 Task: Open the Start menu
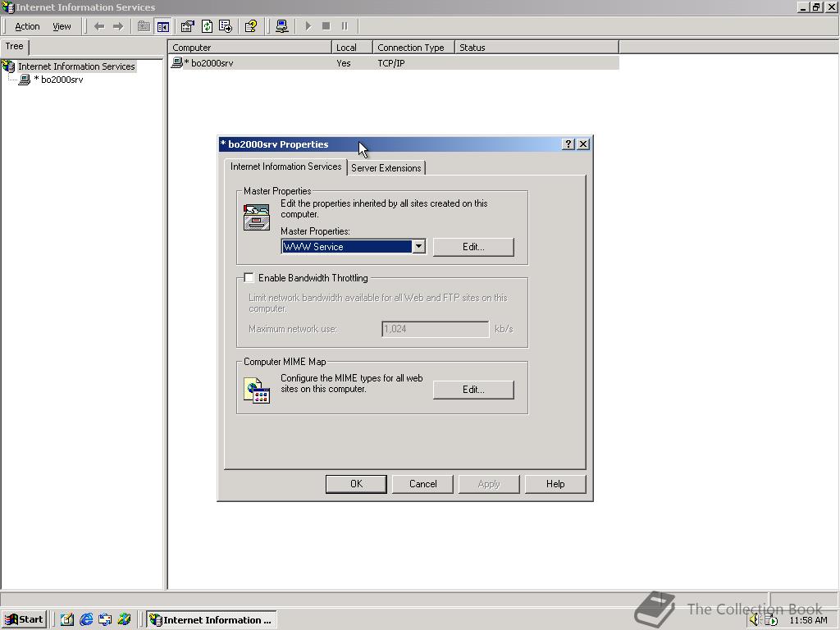[24, 619]
